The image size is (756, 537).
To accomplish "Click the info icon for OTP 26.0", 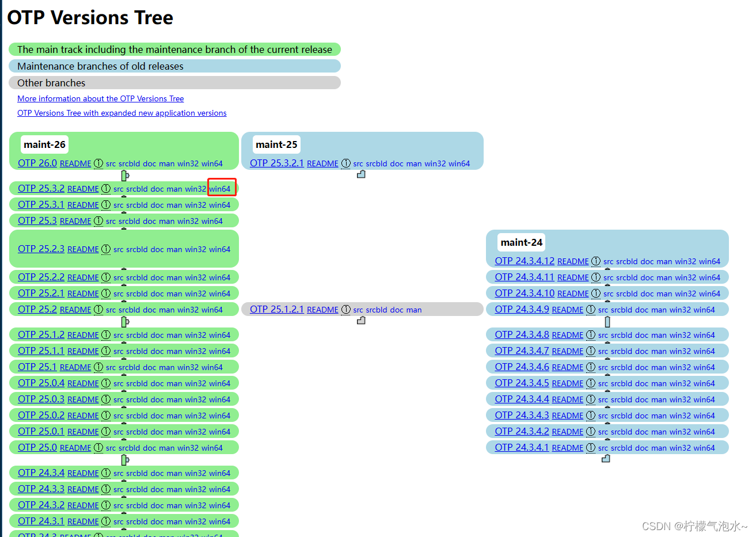I will (98, 163).
